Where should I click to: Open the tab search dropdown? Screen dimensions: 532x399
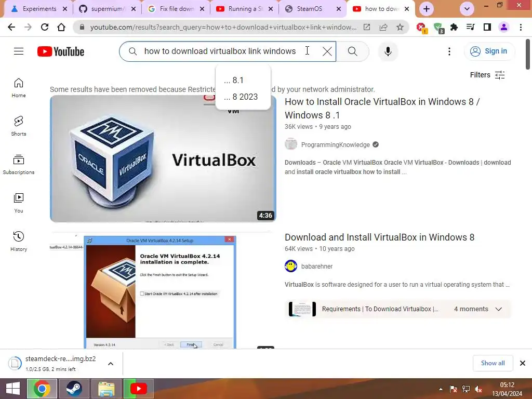(467, 9)
